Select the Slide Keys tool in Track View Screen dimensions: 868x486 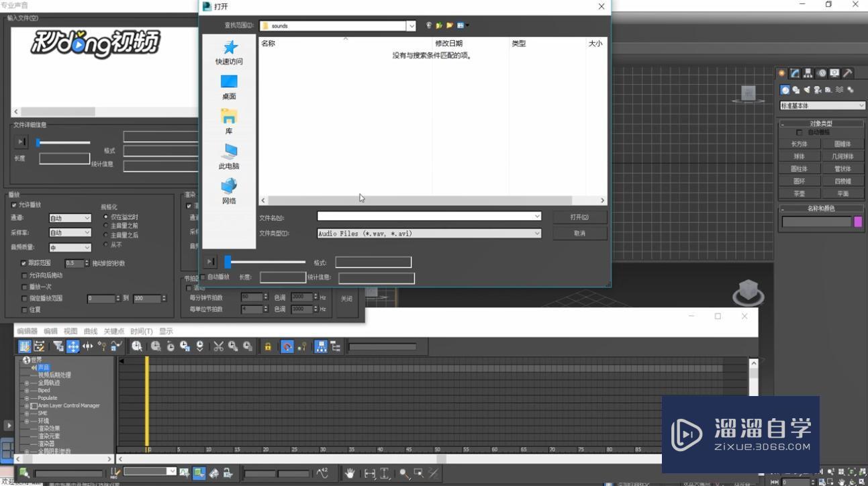click(x=87, y=346)
